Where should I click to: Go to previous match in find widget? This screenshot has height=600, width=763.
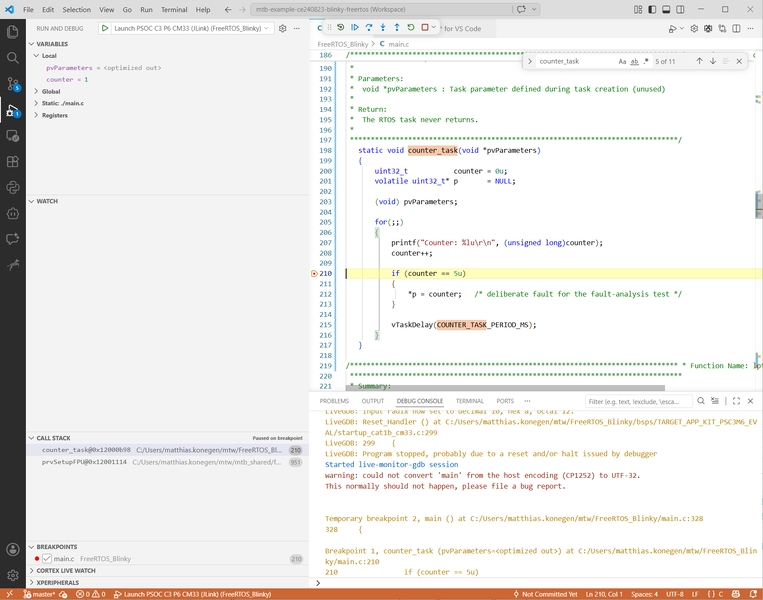tap(699, 61)
